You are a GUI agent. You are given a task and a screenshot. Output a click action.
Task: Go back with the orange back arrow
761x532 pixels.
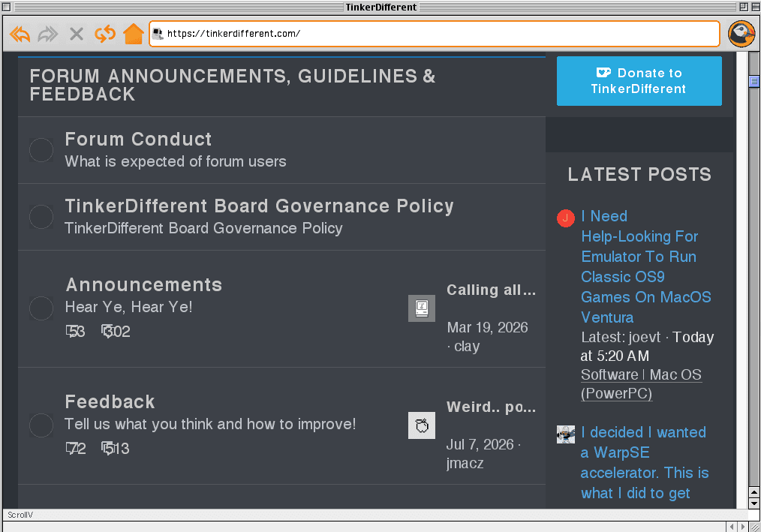tap(20, 34)
